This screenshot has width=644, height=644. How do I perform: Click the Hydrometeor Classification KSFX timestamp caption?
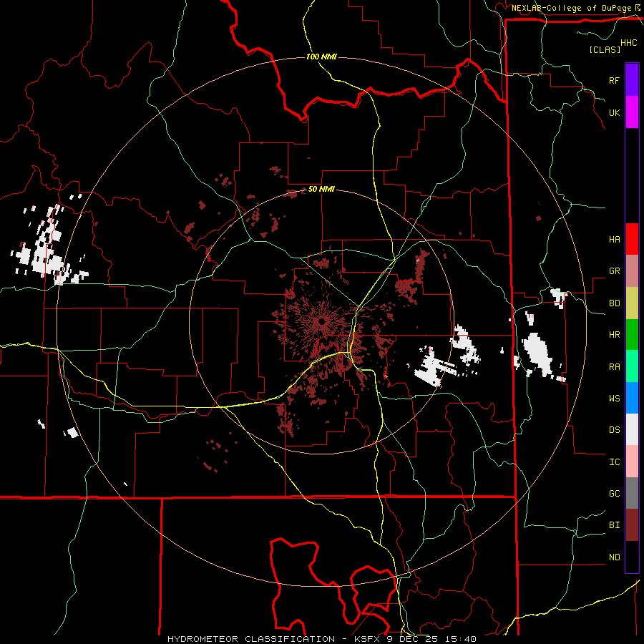coord(321,639)
